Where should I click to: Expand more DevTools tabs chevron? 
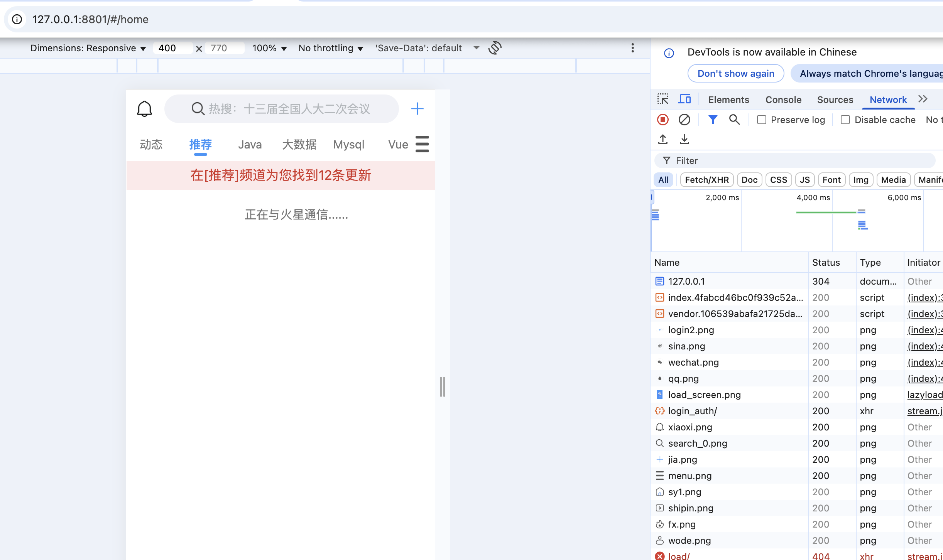[923, 99]
